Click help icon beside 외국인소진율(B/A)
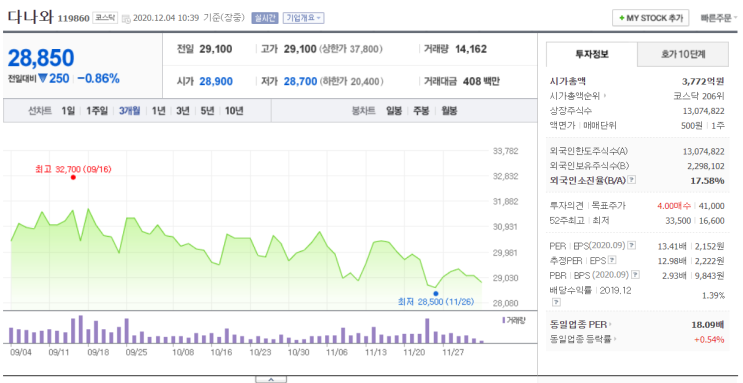 pyautogui.click(x=632, y=181)
